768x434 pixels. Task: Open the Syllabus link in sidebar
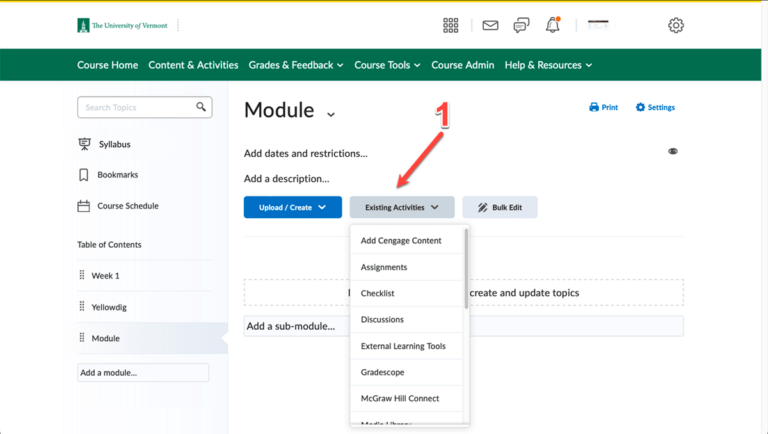115,144
